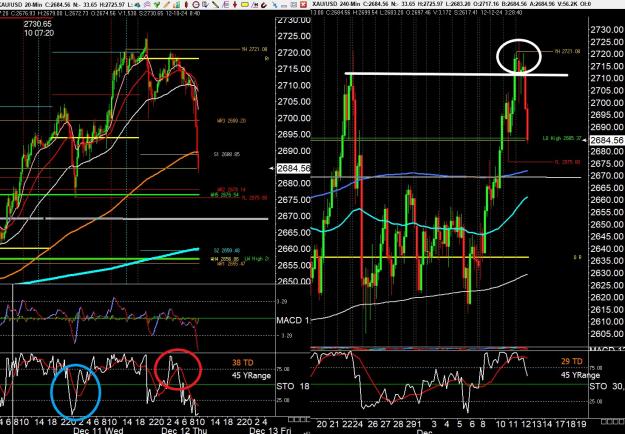
Task: Click 2710.00 on the right chart price axis
Action: (x=607, y=79)
